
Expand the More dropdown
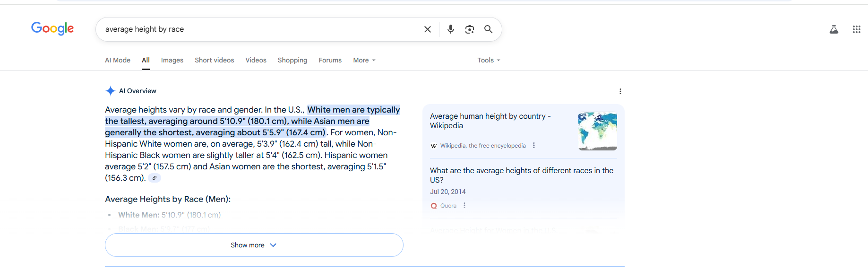tap(364, 60)
